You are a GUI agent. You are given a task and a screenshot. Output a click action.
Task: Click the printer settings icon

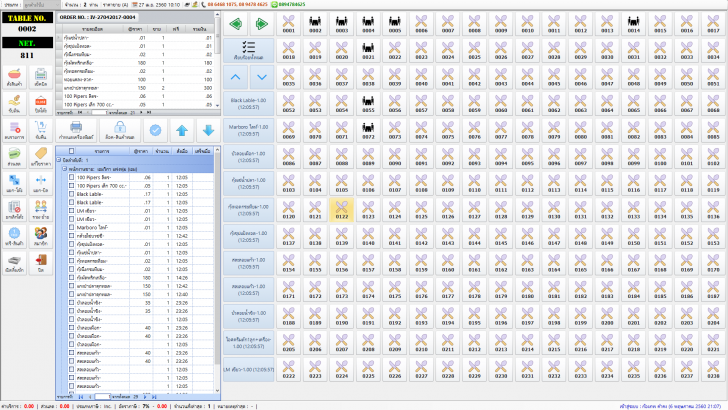point(76,130)
